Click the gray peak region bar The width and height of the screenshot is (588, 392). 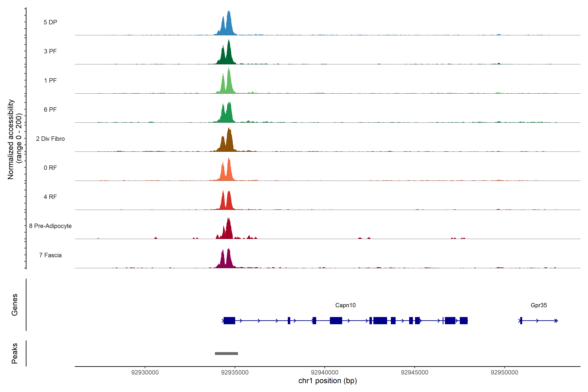pos(226,353)
